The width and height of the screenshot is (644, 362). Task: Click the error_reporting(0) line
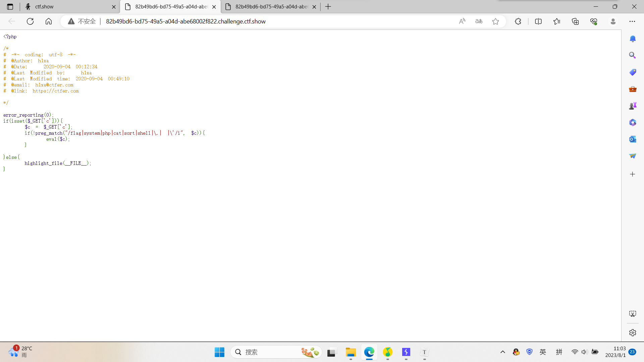point(29,115)
